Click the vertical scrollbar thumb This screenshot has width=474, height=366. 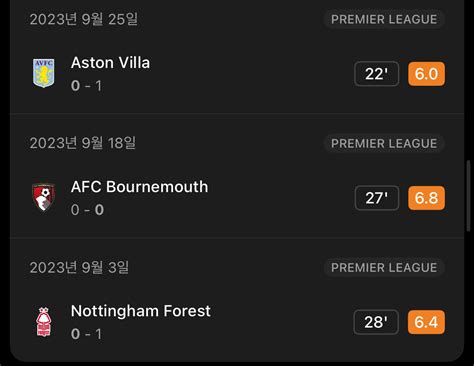[x=469, y=195]
